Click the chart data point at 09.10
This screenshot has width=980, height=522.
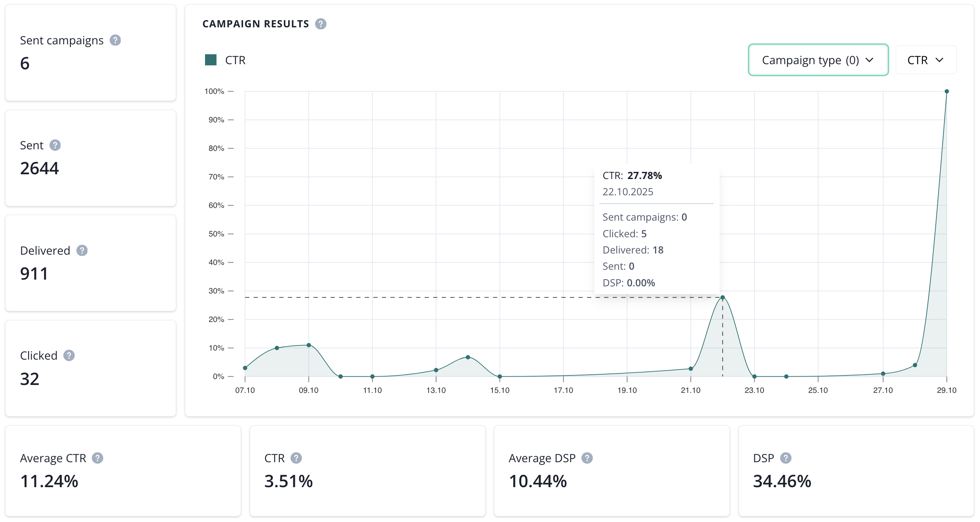(309, 345)
